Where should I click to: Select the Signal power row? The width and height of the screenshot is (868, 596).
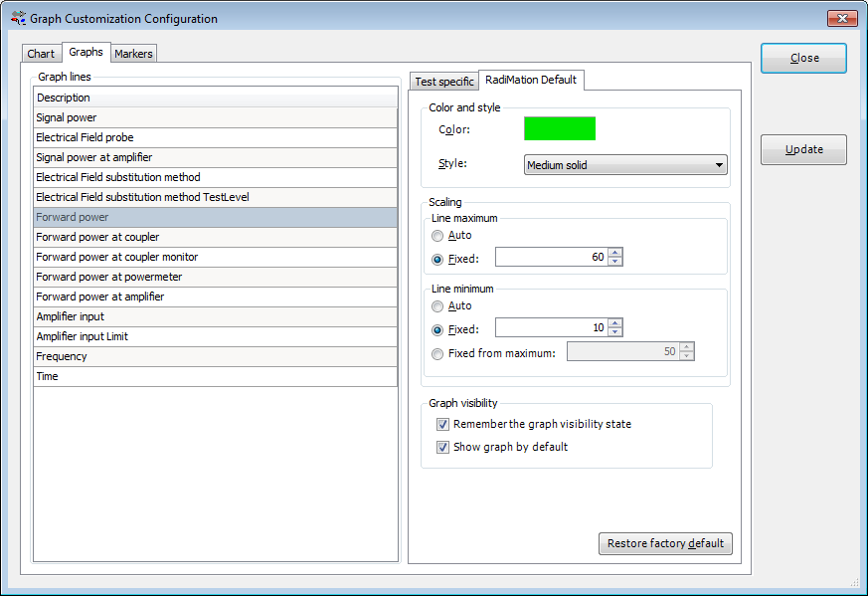click(216, 117)
